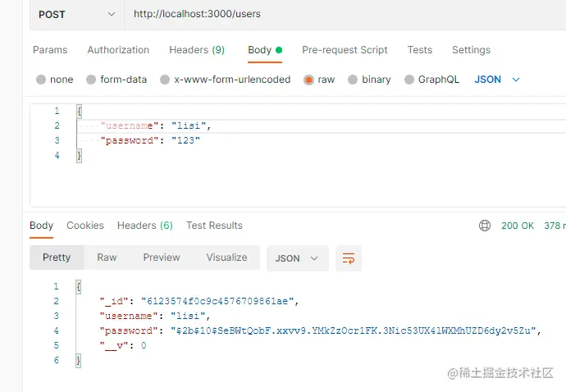Image resolution: width=566 pixels, height=392 pixels.
Task: Open the Params tab
Action: pyautogui.click(x=50, y=50)
